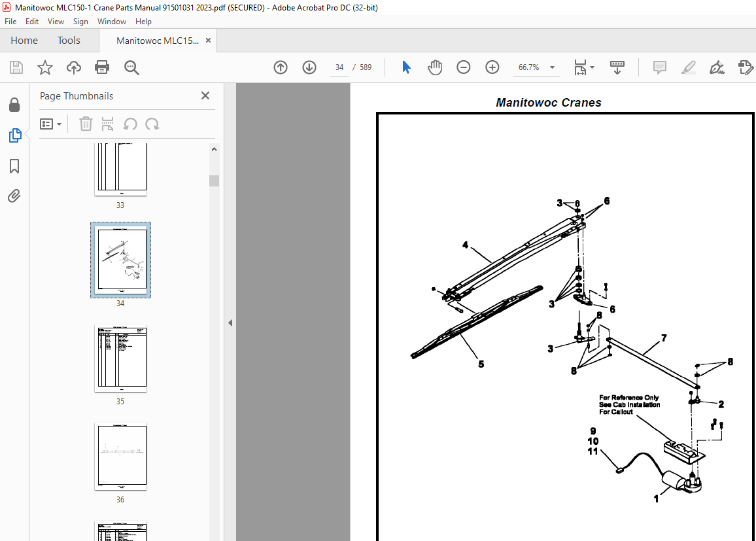This screenshot has width=756, height=541.
Task: Expand the page fit options arrow
Action: [592, 67]
